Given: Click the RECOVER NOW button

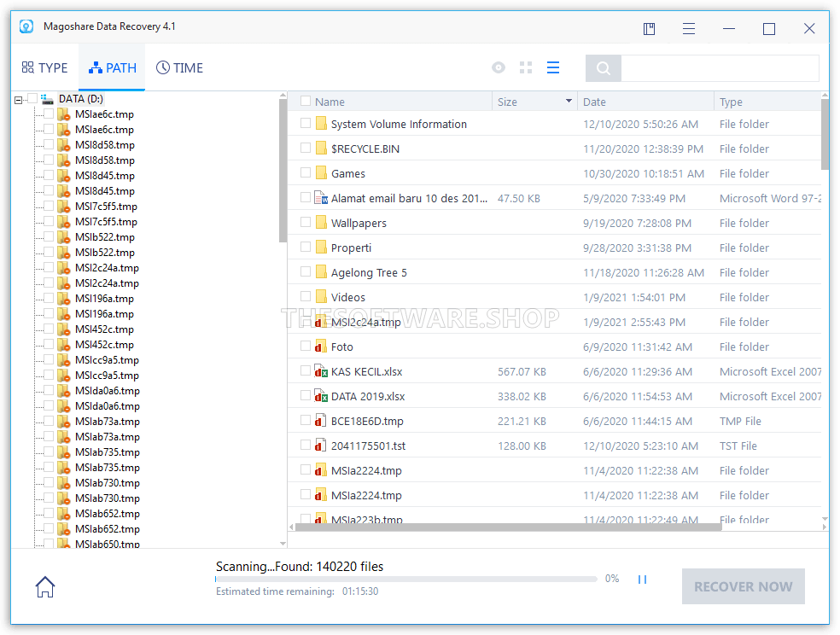Looking at the screenshot, I should (x=743, y=586).
